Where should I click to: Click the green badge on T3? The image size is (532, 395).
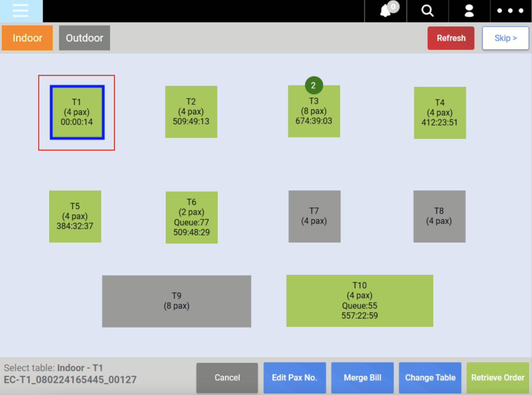pyautogui.click(x=314, y=85)
